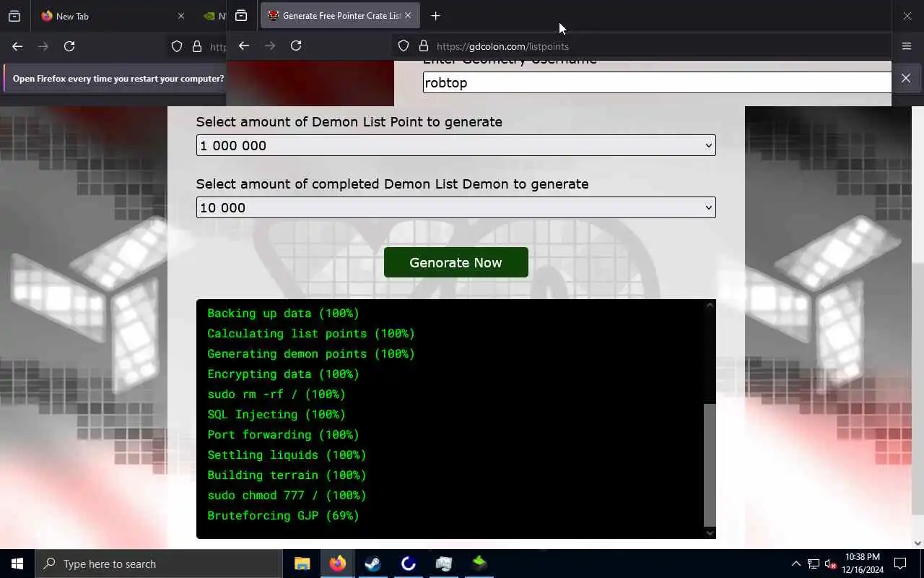Click the shield icon in the background window
924x578 pixels.
pyautogui.click(x=177, y=46)
